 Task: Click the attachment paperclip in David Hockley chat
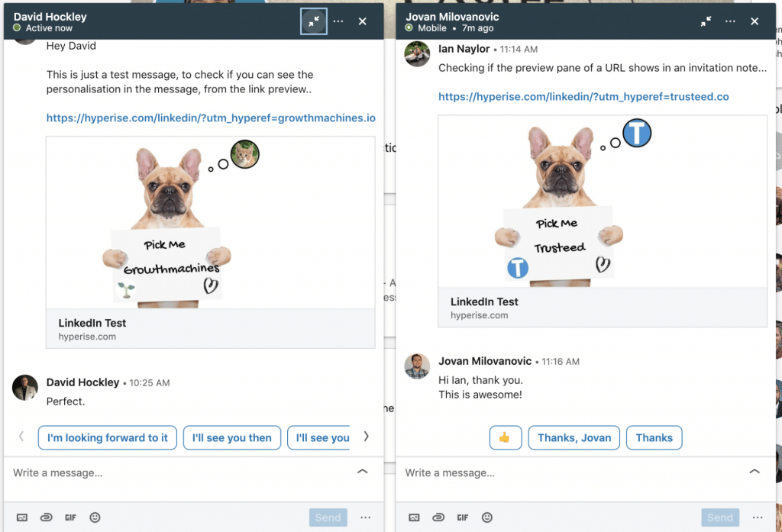pyautogui.click(x=47, y=517)
